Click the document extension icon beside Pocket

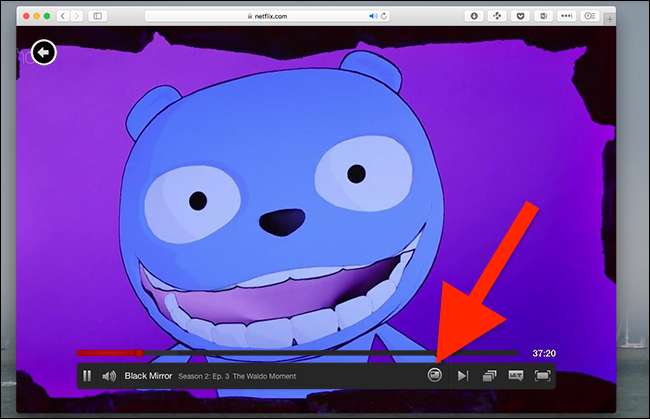[543, 16]
